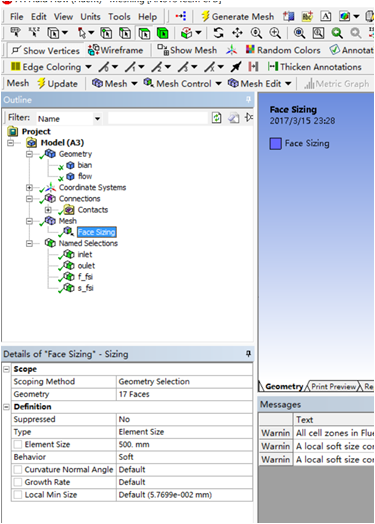
Task: Click the arrow direction icon
Action: point(236,67)
